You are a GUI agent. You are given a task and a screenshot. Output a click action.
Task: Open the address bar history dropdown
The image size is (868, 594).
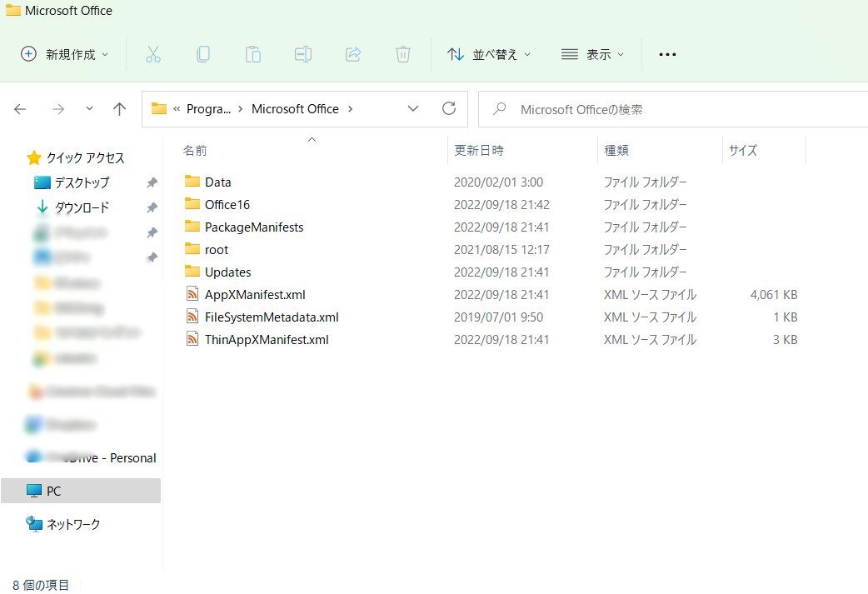tap(413, 108)
